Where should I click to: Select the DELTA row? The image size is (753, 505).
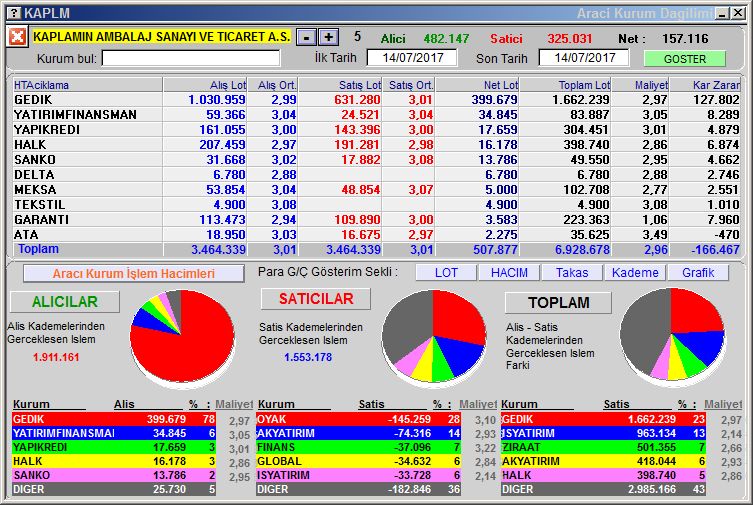376,175
